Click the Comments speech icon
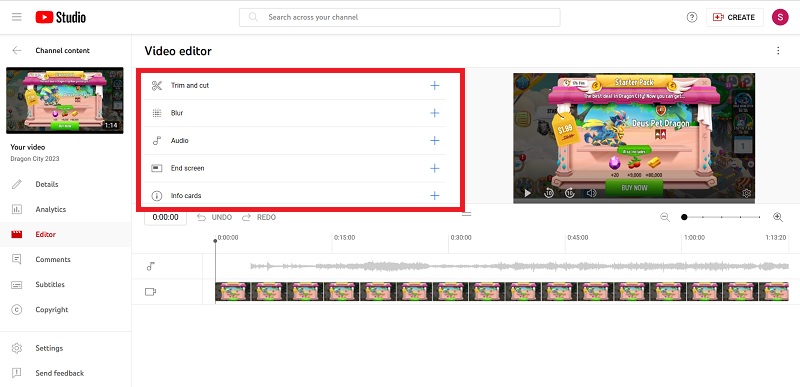This screenshot has width=800, height=387. [x=17, y=260]
